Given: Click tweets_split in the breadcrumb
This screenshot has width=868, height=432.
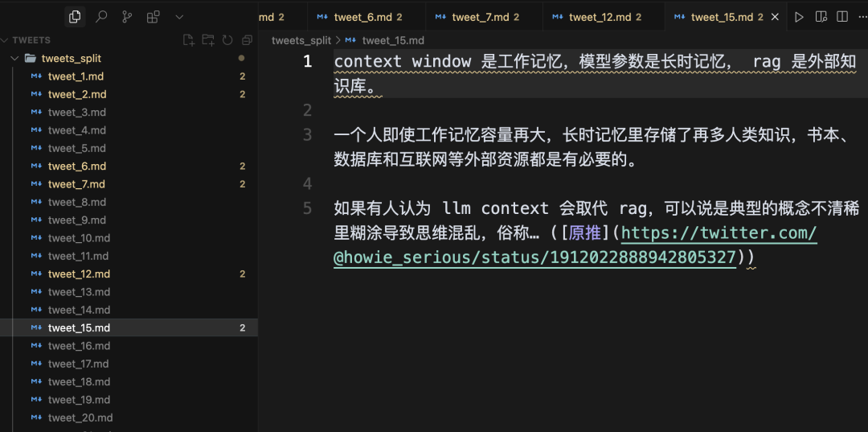Looking at the screenshot, I should 301,40.
